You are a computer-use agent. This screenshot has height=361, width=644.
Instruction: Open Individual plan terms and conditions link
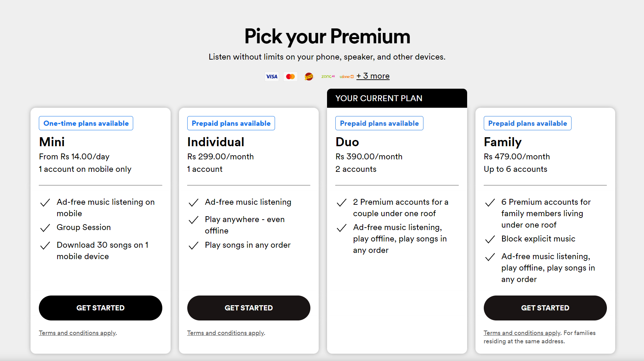[x=226, y=333]
